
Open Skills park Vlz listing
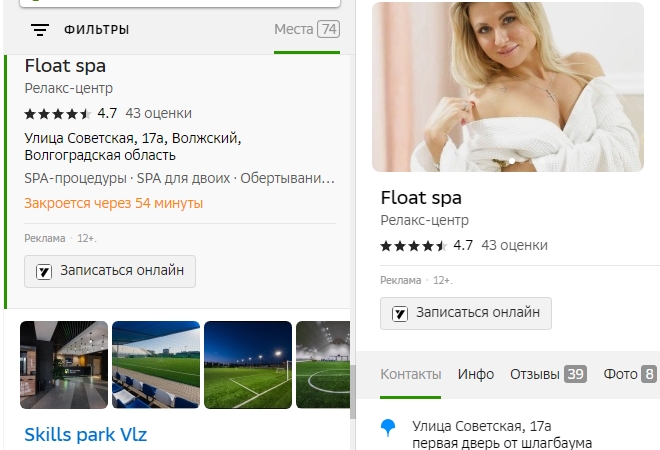point(85,435)
